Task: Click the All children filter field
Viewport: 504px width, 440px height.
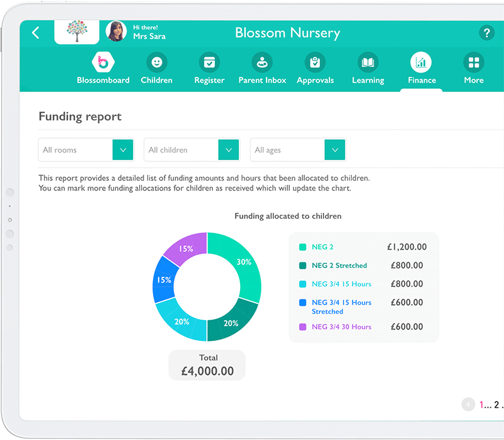Action: click(x=192, y=149)
